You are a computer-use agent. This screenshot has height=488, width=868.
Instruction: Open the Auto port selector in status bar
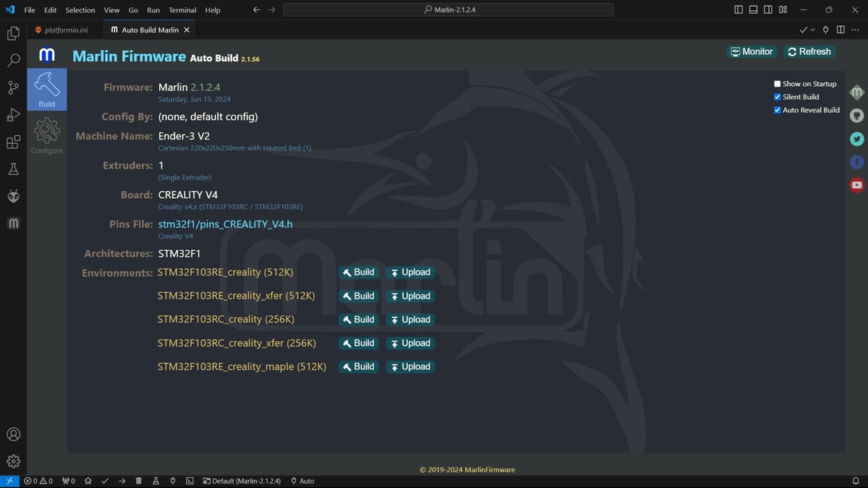tap(302, 480)
